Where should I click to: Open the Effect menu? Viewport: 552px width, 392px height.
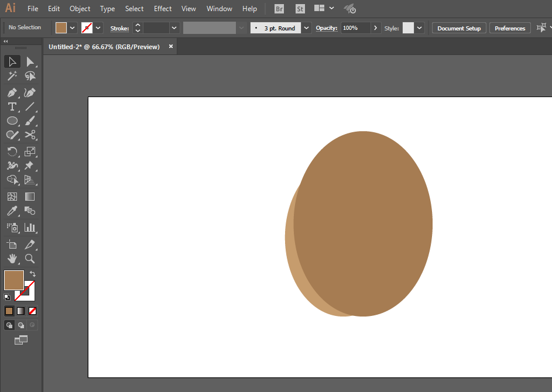click(x=163, y=9)
